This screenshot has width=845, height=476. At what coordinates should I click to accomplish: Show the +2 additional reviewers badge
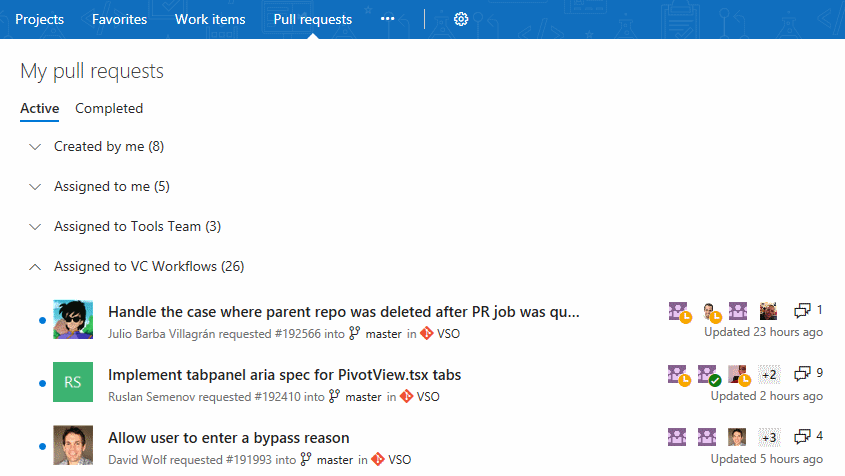tap(769, 375)
